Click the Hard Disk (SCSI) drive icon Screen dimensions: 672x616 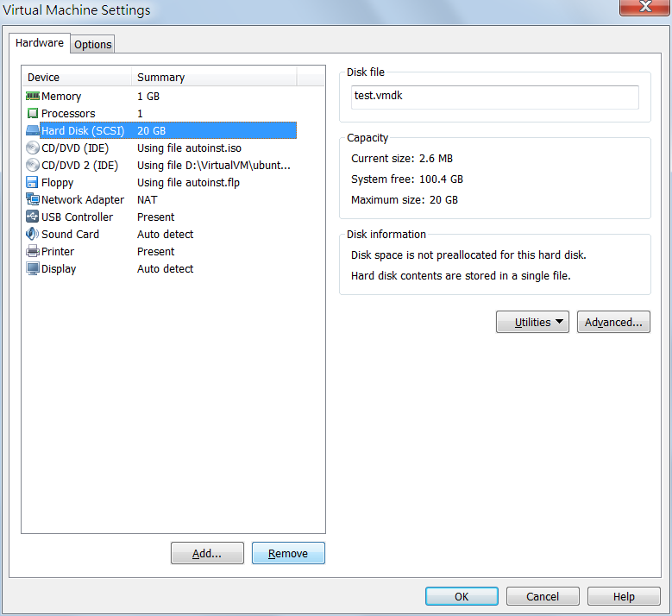[x=33, y=130]
